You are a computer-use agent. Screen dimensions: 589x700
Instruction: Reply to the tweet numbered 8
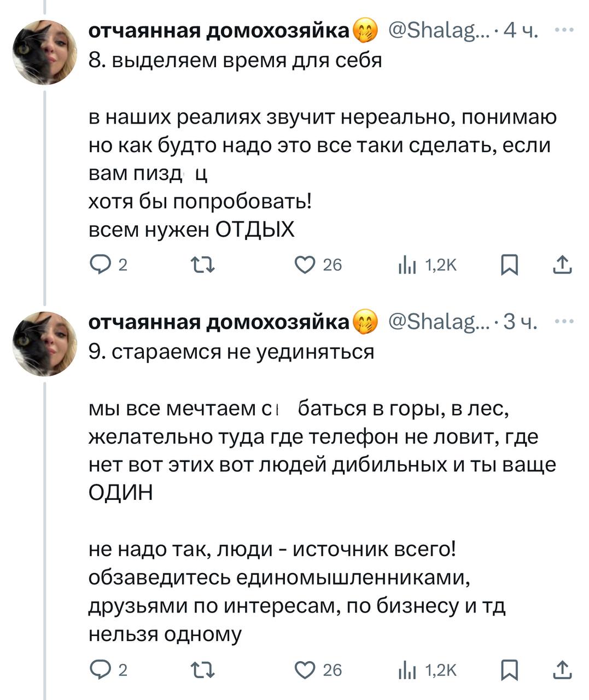pos(100,265)
